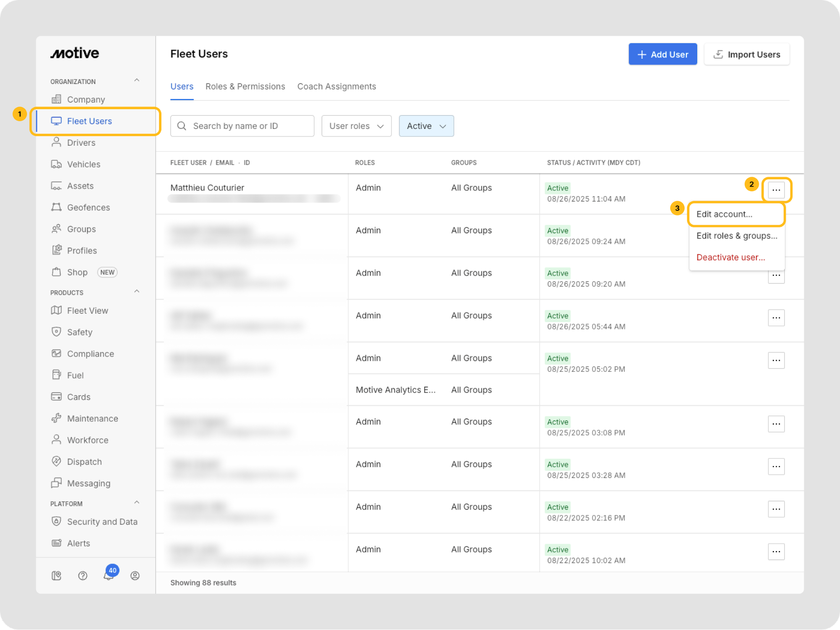Open the user profile icon in footer
Screen dimensions: 840x630
[x=135, y=575]
